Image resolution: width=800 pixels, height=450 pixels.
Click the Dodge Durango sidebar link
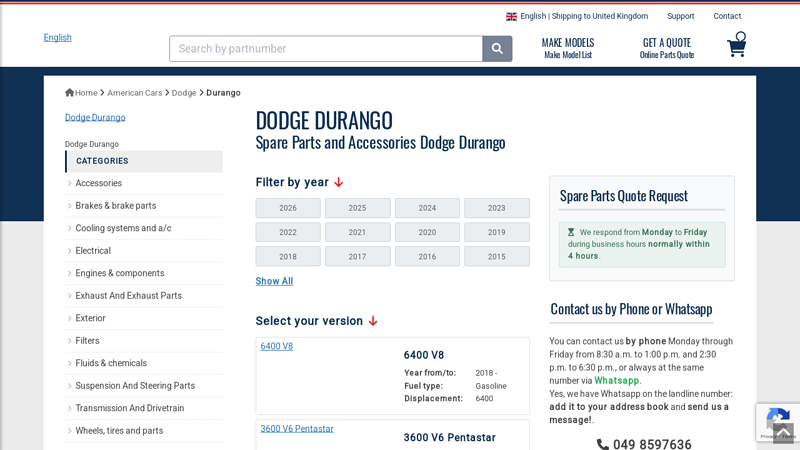tap(95, 117)
